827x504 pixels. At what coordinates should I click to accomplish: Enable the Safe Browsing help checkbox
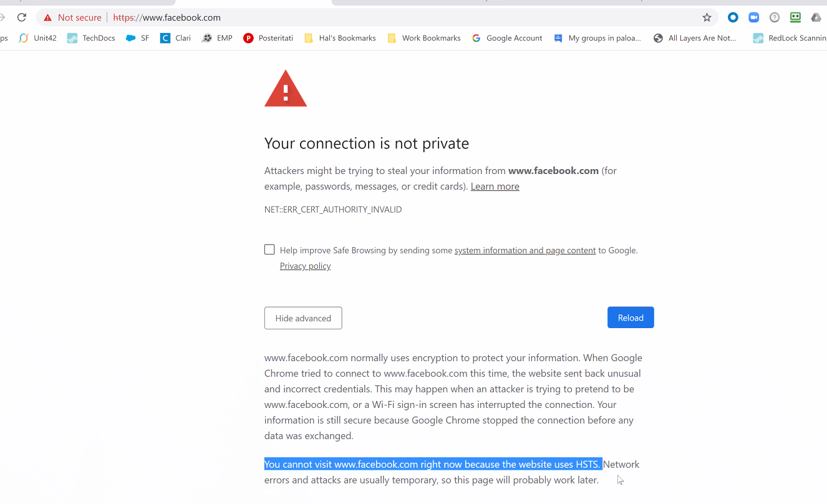coord(269,250)
